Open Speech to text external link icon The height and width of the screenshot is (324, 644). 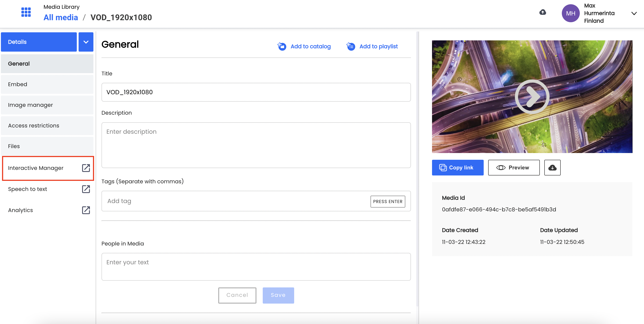pyautogui.click(x=86, y=189)
